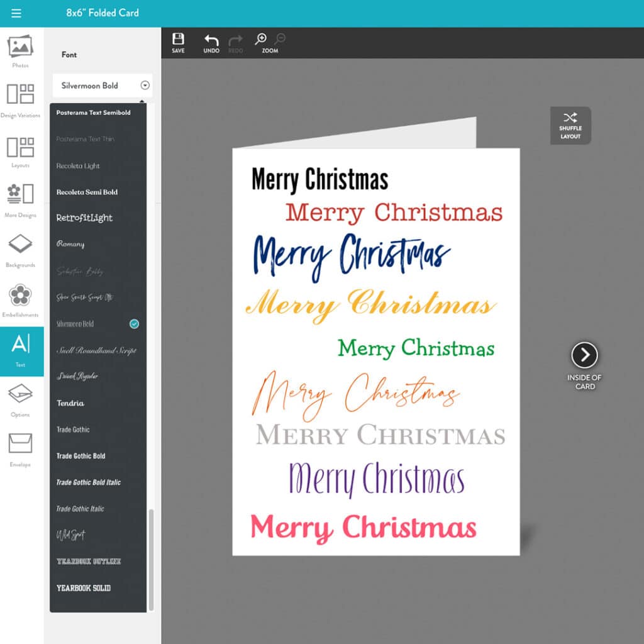Expand the hamburger menu

(x=16, y=13)
